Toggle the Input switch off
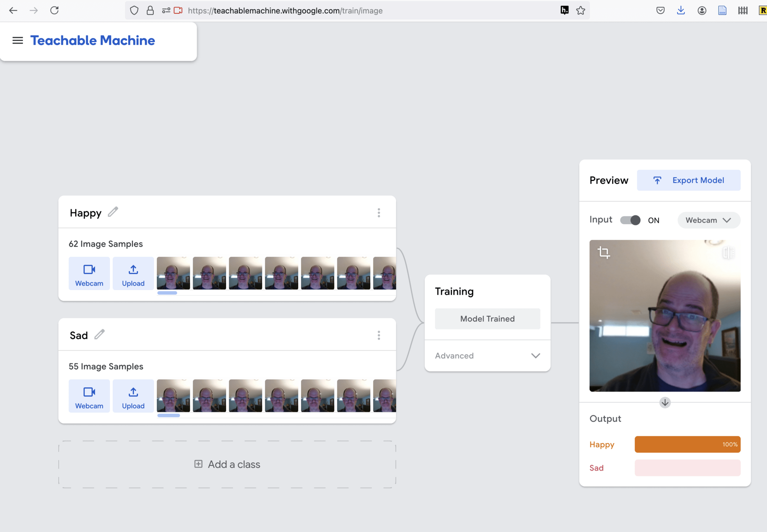767x532 pixels. 630,220
